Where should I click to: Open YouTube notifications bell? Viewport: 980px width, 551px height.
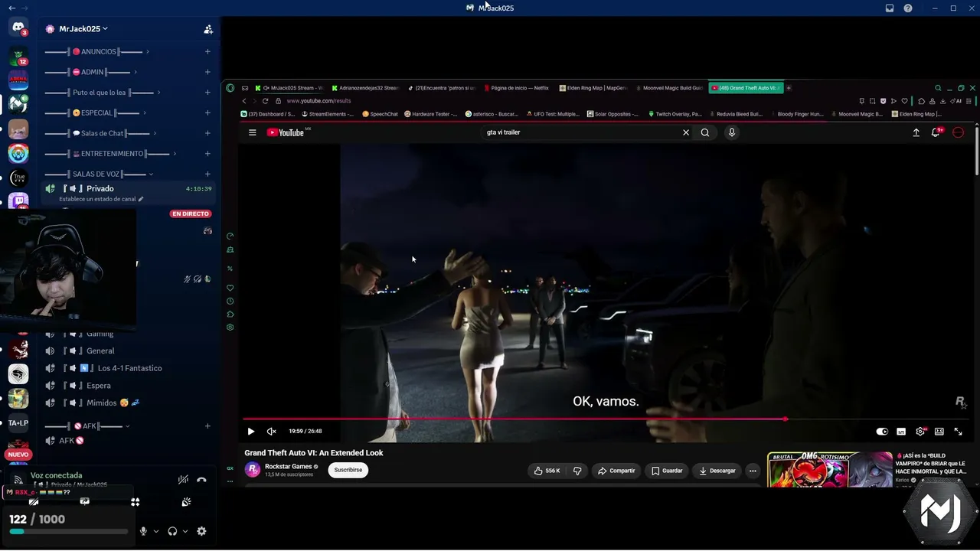936,132
